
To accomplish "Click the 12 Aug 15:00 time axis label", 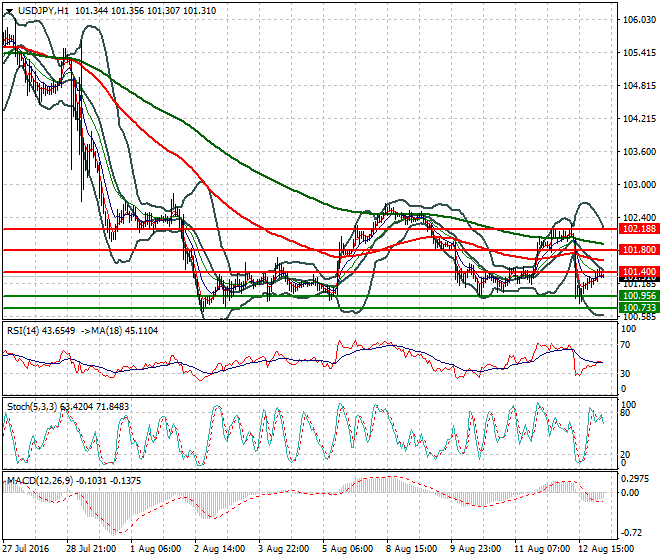I will pyautogui.click(x=603, y=550).
